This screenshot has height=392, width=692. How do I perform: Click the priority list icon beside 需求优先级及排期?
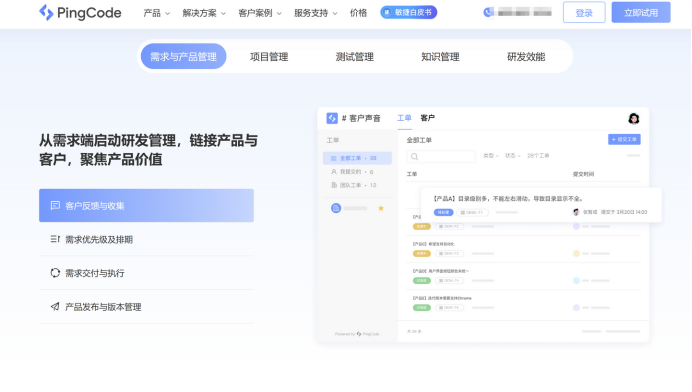(55, 239)
